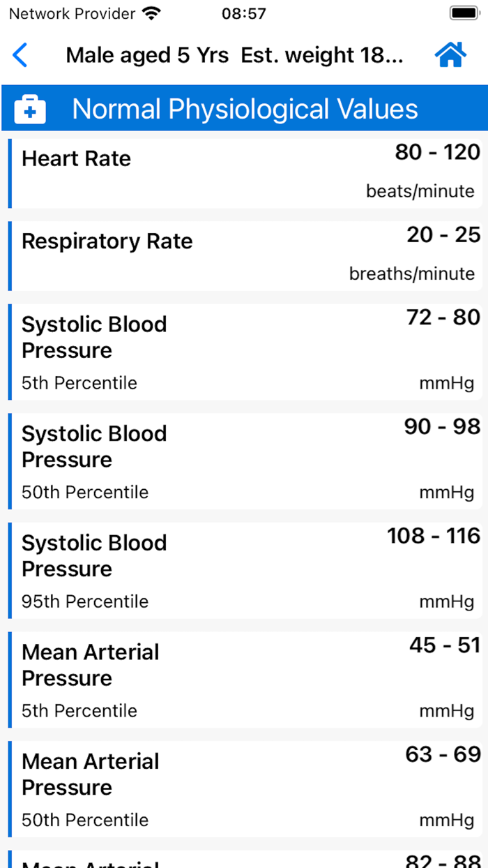488x868 pixels.
Task: Tap the mmHg unit under 95th Percentile
Action: click(447, 601)
